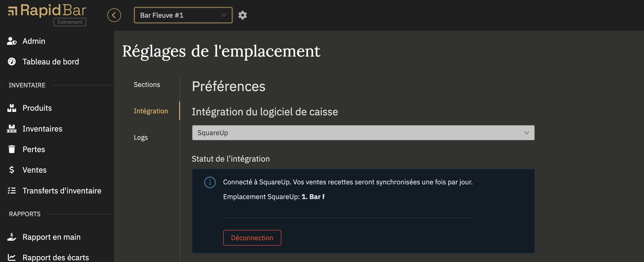The image size is (644, 262).
Task: Click the Inventaires pallet icon
Action: click(12, 129)
